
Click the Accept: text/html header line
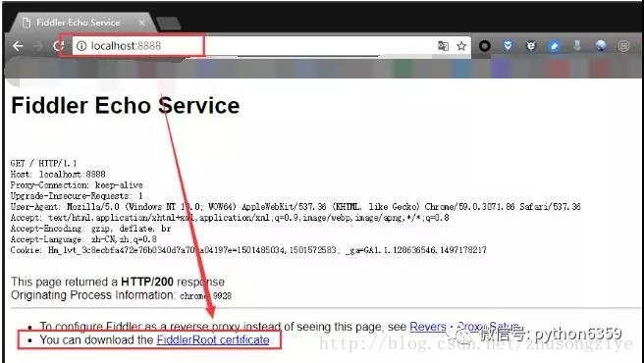230,218
